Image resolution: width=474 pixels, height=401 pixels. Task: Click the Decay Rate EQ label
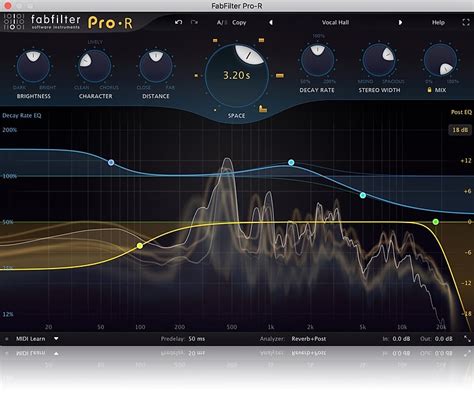click(22, 116)
